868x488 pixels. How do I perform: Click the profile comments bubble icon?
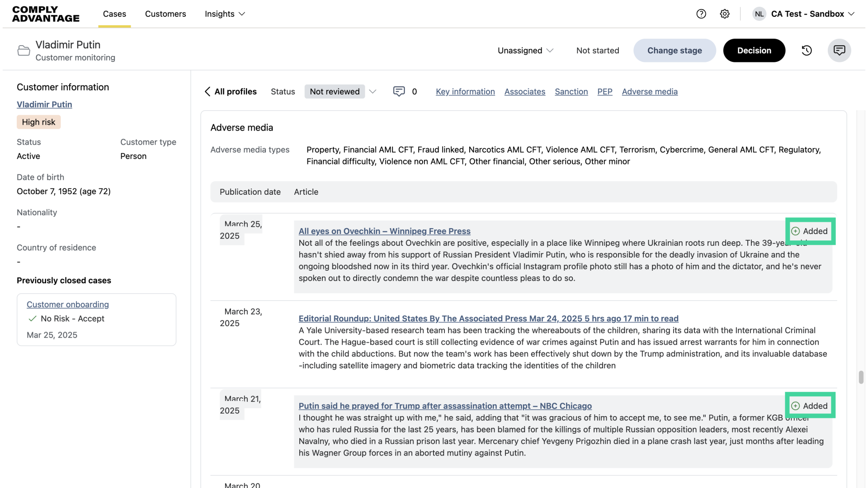[399, 92]
